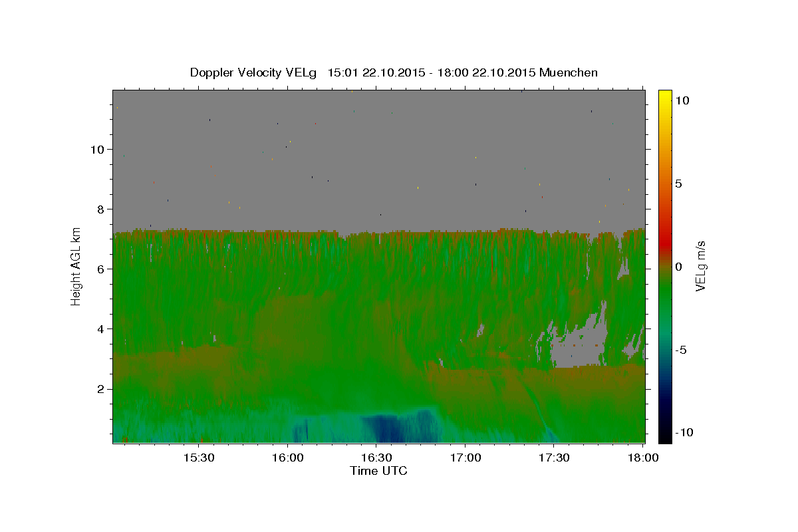The height and width of the screenshot is (532, 798).
Task: Click the colorbar value 0
Action: pos(679,267)
